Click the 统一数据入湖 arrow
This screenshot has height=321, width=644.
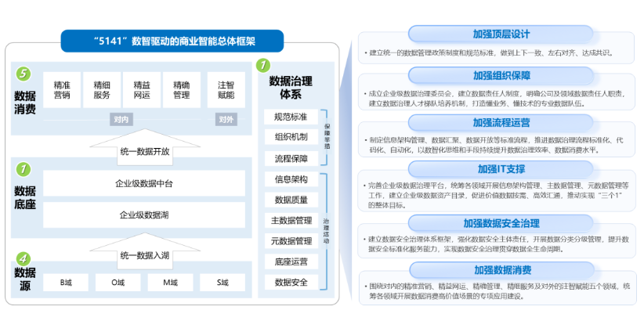point(145,251)
